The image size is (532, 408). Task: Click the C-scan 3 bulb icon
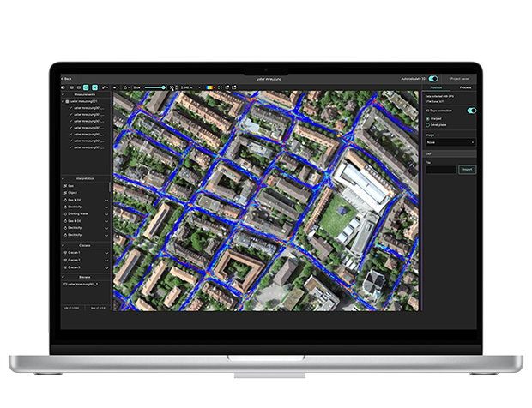(65, 267)
